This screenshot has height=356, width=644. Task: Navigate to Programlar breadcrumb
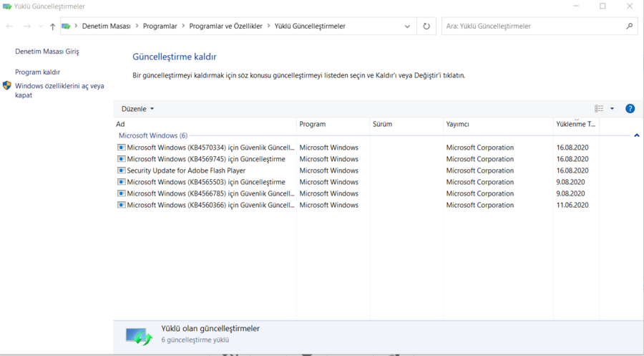coord(160,27)
